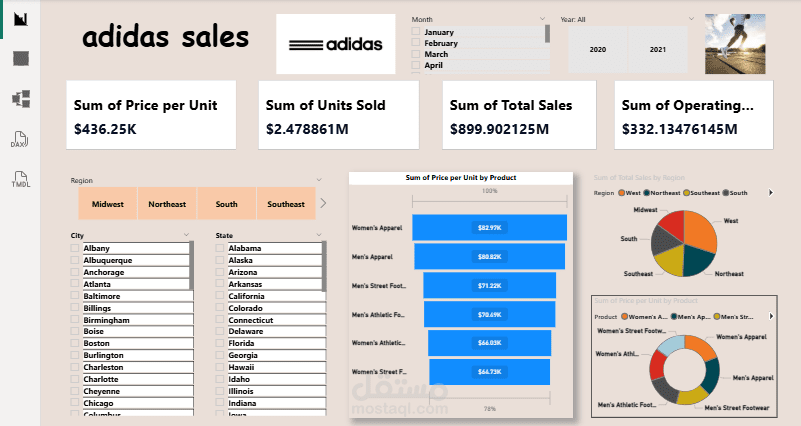Expand the Year slicer dropdown chevron
The image size is (801, 426).
click(x=691, y=19)
